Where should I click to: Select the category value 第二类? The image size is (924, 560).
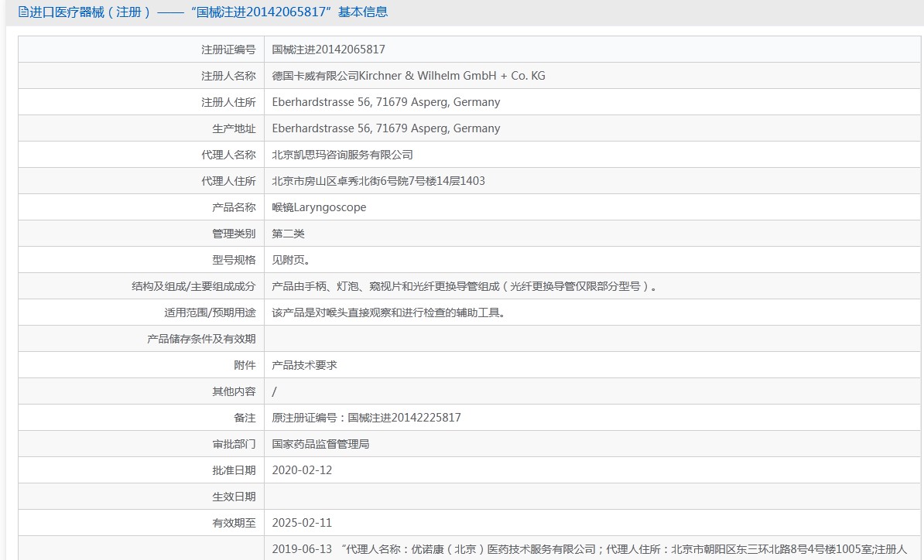(288, 234)
